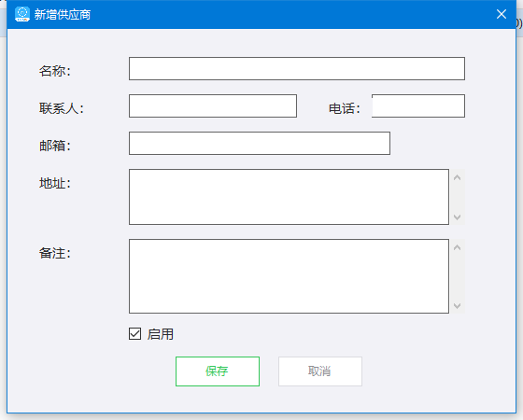The height and width of the screenshot is (420, 523).
Task: Uncheck the 启用 checkbox
Action: click(135, 334)
